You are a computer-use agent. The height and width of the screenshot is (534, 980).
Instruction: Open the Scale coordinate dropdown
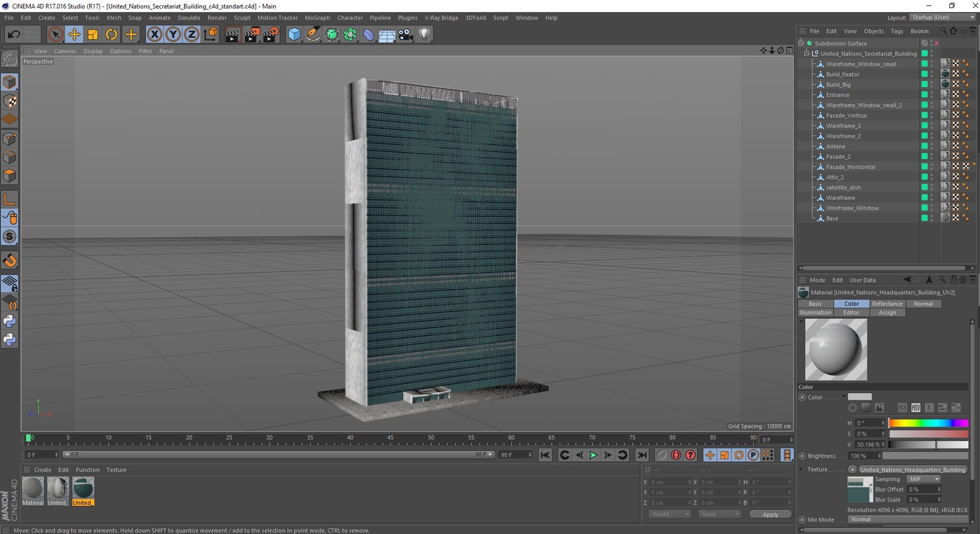[x=719, y=514]
